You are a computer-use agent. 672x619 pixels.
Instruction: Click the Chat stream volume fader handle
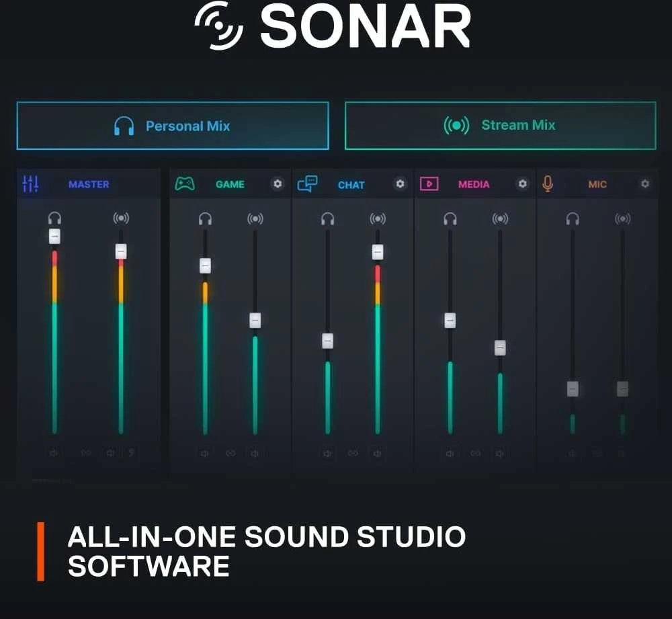click(378, 252)
